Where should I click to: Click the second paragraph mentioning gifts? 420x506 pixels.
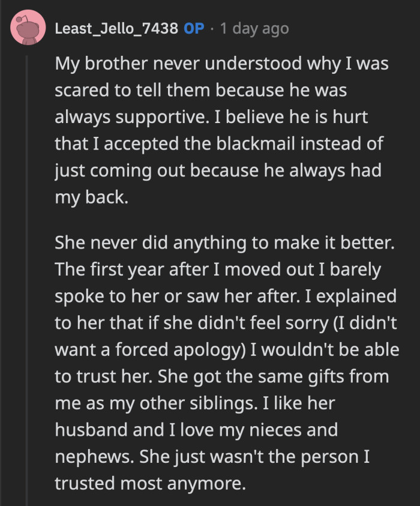click(x=222, y=360)
